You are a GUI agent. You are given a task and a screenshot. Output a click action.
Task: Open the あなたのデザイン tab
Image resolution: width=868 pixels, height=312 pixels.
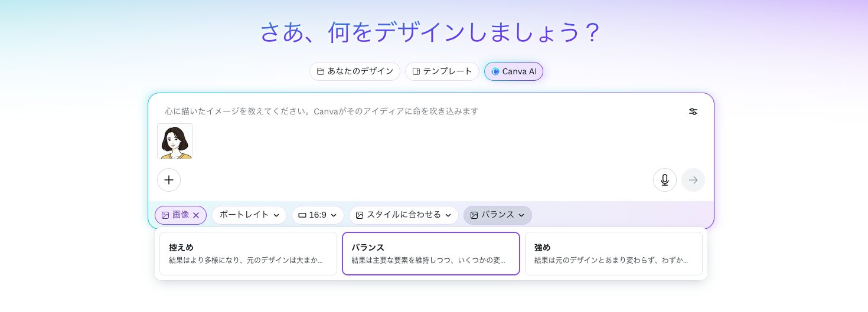click(x=355, y=71)
